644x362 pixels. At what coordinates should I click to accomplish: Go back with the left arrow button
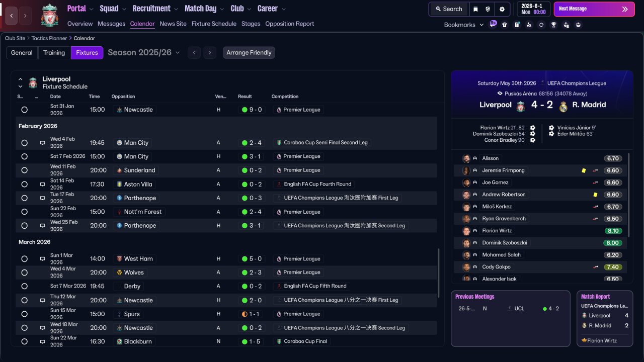point(12,16)
